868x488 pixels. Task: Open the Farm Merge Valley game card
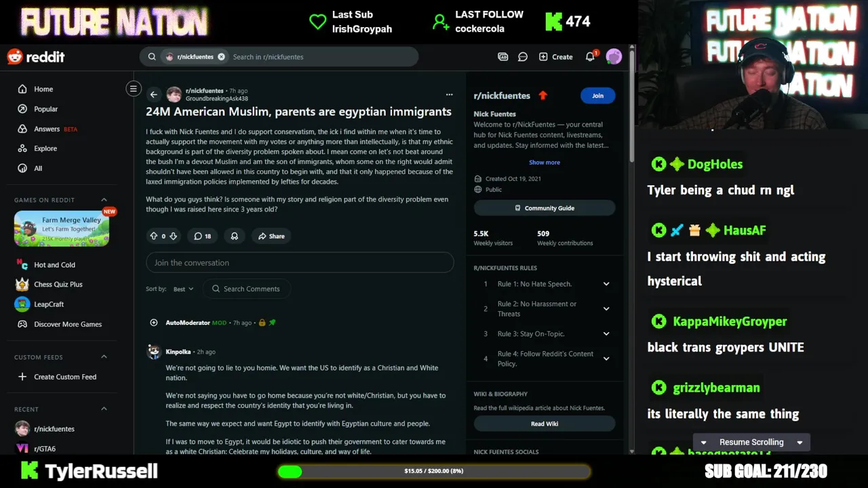pos(62,228)
